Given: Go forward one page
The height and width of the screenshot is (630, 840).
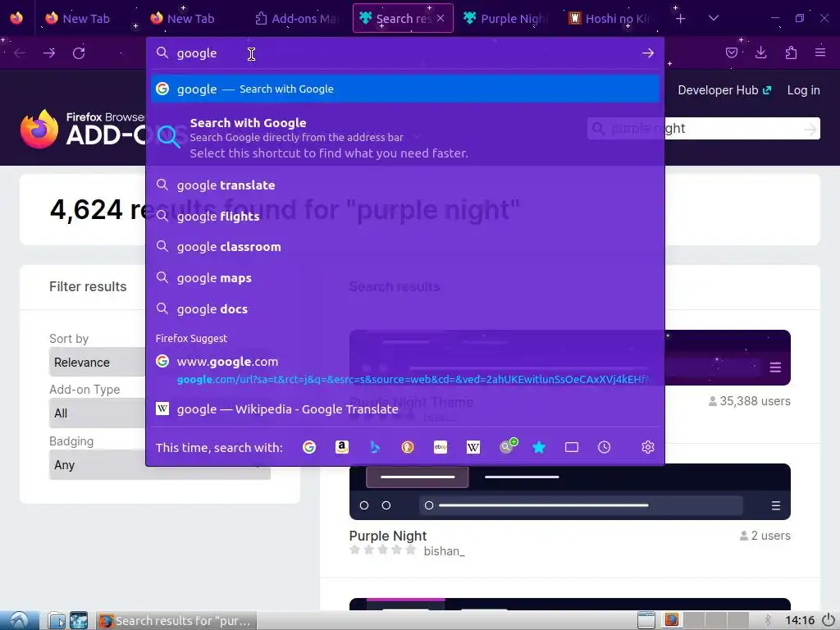Looking at the screenshot, I should [49, 53].
